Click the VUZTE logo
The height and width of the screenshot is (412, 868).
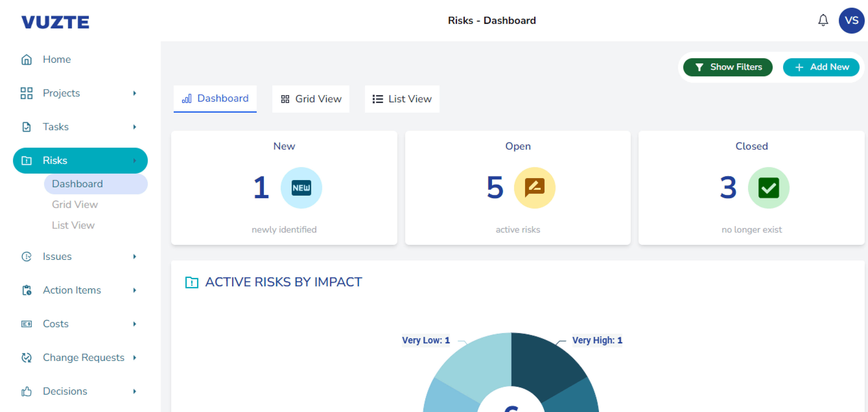pyautogui.click(x=55, y=22)
